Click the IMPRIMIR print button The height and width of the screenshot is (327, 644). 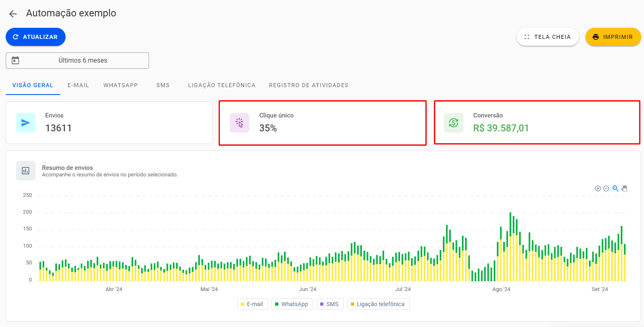[x=613, y=37]
